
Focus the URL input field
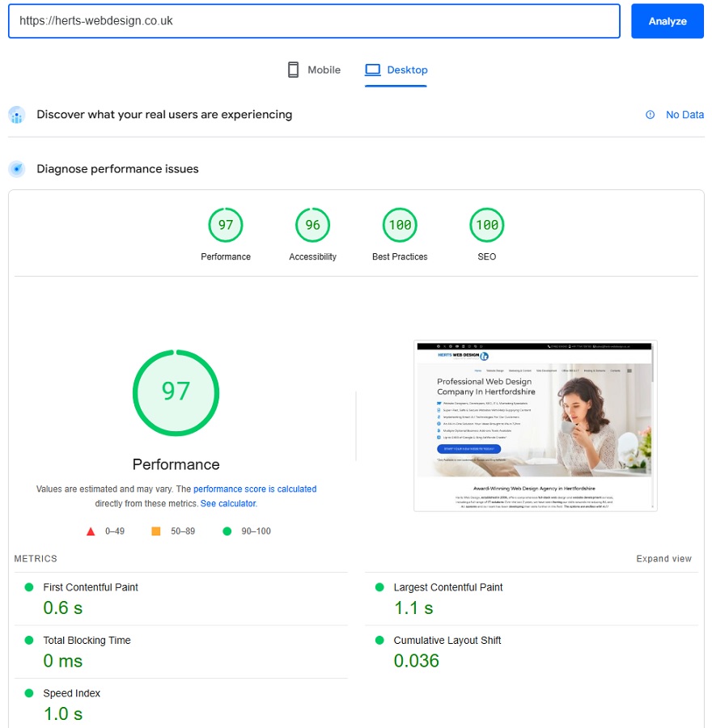(314, 21)
